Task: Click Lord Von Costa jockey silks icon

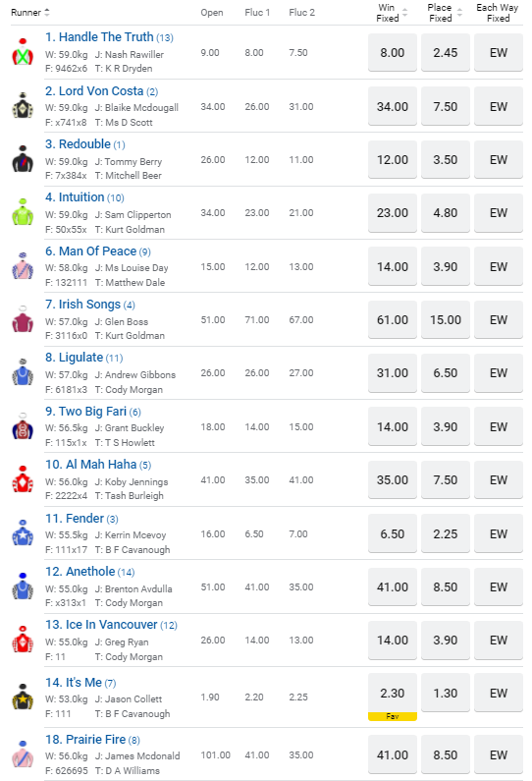Action: coord(23,105)
